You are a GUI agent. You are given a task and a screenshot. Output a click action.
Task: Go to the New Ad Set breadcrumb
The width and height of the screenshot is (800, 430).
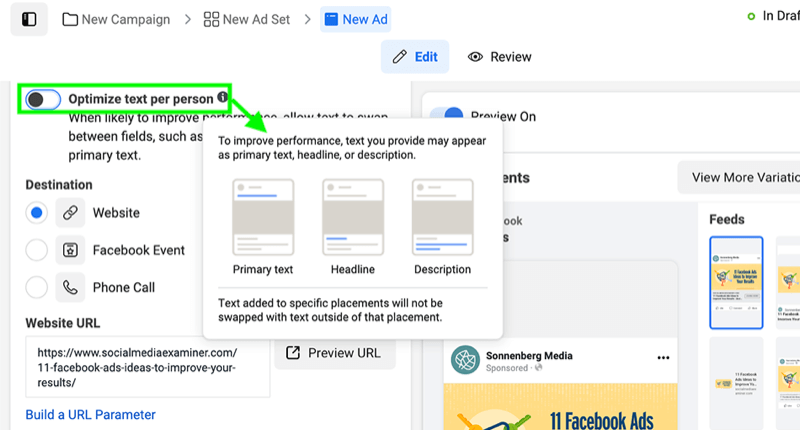click(x=254, y=19)
